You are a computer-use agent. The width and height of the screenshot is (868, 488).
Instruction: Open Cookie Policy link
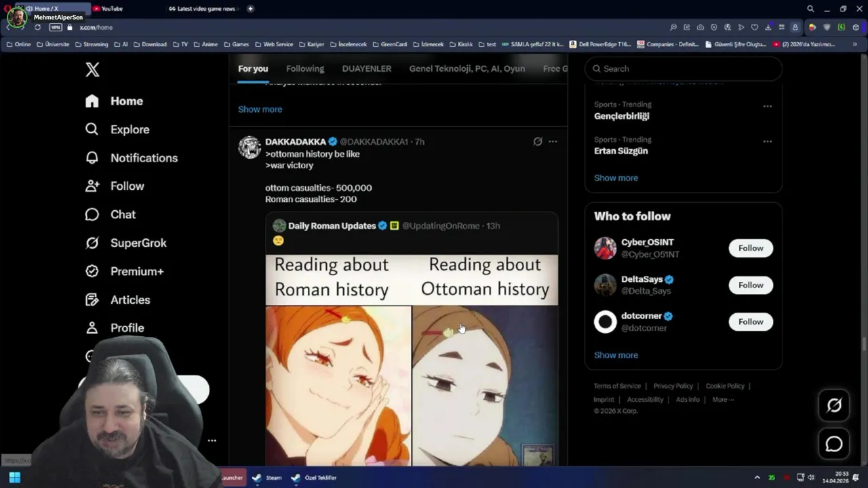click(725, 386)
